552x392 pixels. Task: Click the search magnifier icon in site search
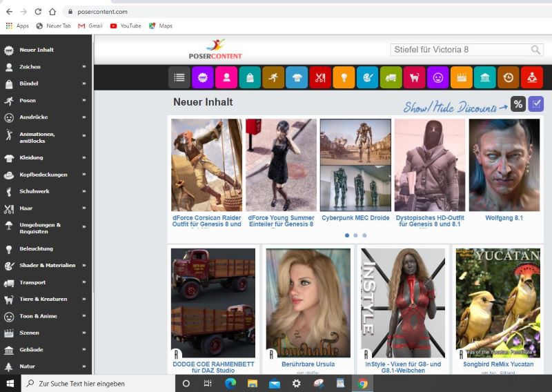[535, 50]
